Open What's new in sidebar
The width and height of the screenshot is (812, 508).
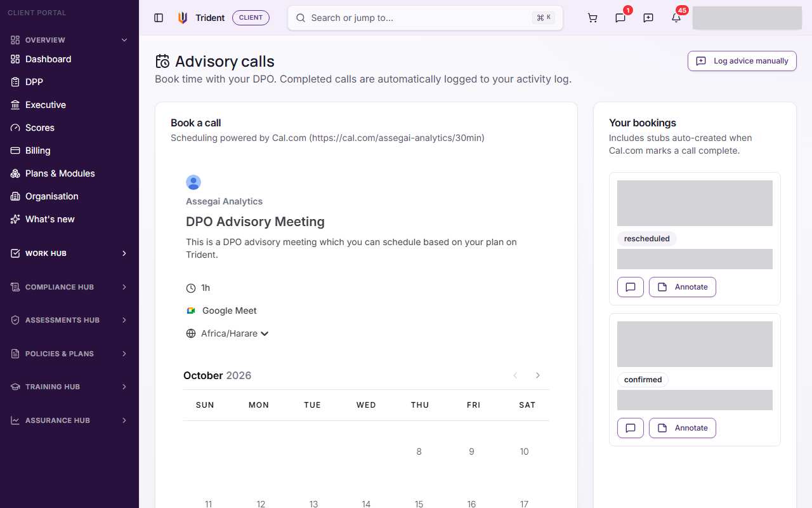click(x=69, y=219)
